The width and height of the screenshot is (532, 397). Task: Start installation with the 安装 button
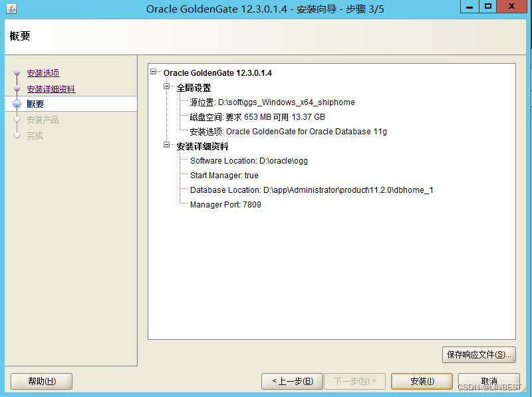point(422,381)
